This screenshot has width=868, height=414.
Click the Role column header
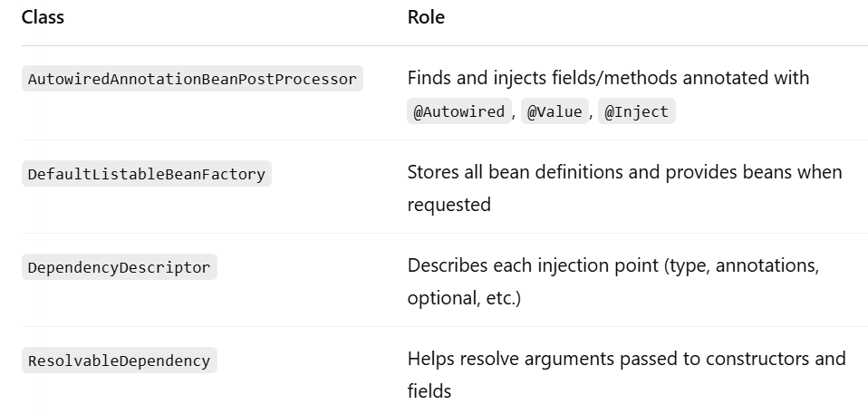426,17
